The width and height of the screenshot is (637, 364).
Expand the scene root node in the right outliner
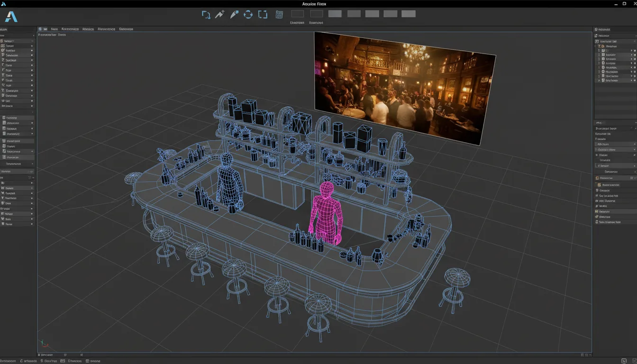(x=596, y=41)
